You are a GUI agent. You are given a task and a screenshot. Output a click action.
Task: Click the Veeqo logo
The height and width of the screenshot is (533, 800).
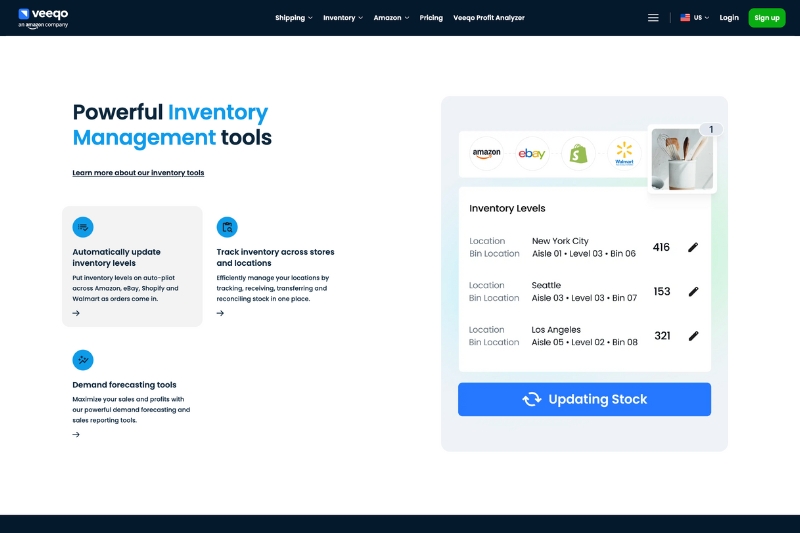coord(43,18)
